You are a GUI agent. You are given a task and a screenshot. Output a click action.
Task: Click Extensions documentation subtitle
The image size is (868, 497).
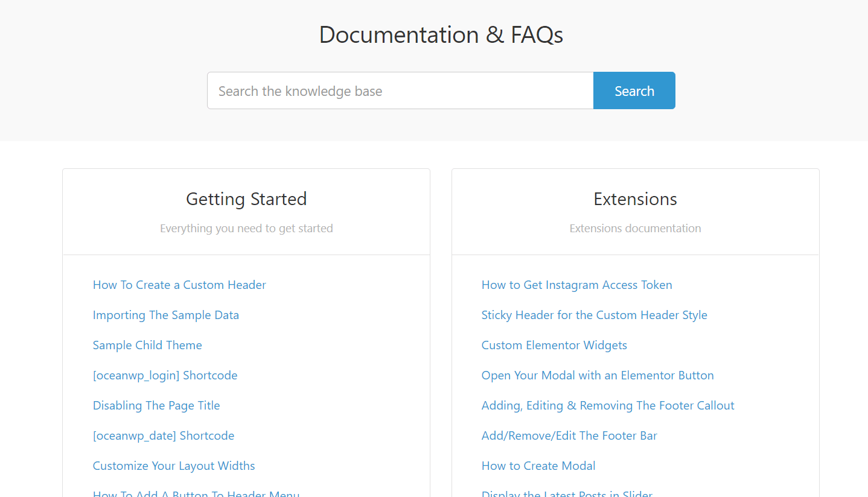[635, 228]
